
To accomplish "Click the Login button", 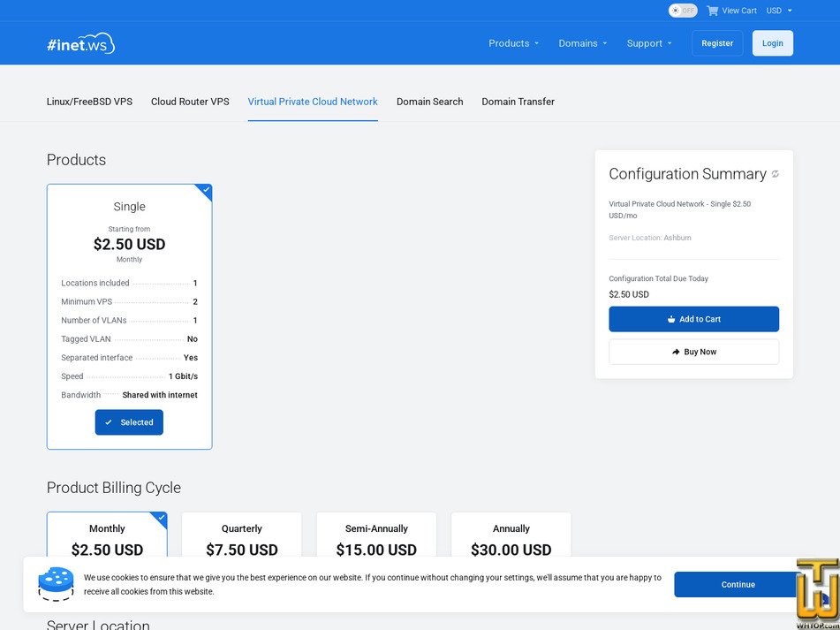I will coord(773,43).
